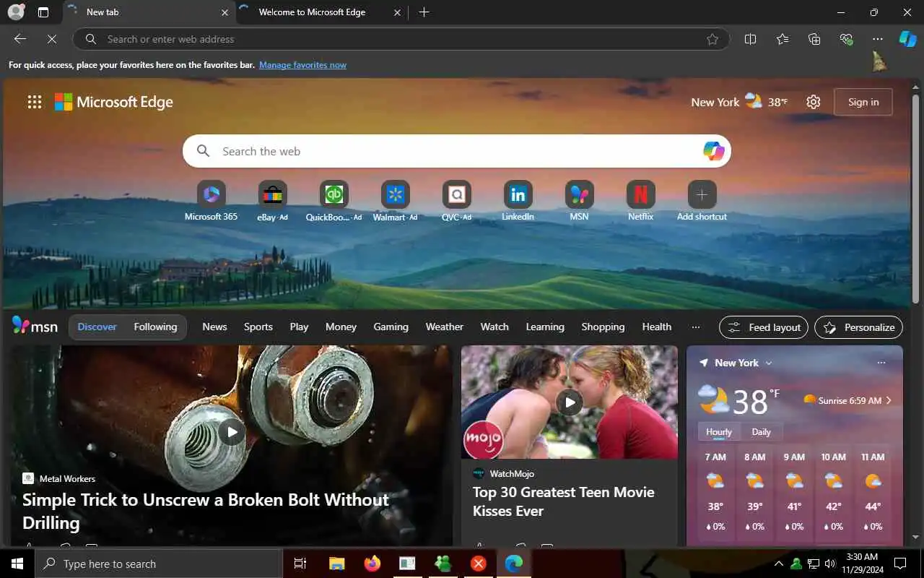
Task: Open Settings and more ellipsis menu
Action: 877,39
